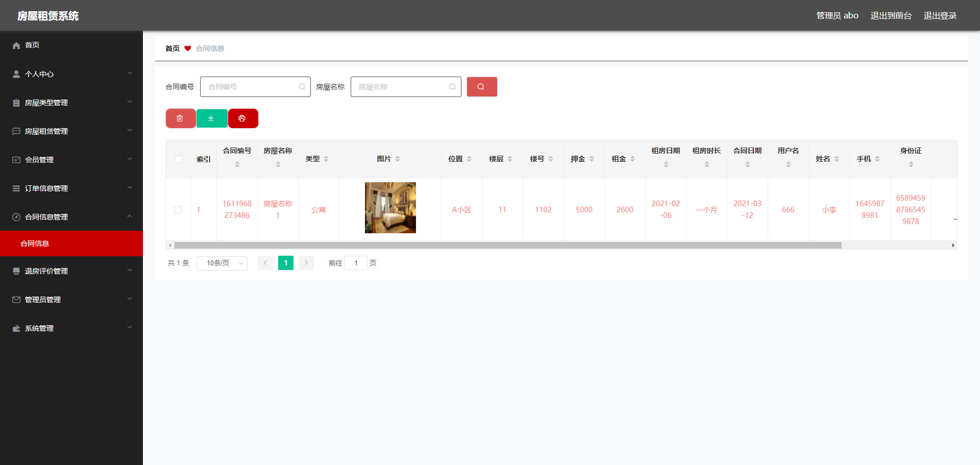Click magnifier icon inside 合同编号 search field
This screenshot has height=465, width=980.
click(x=302, y=87)
